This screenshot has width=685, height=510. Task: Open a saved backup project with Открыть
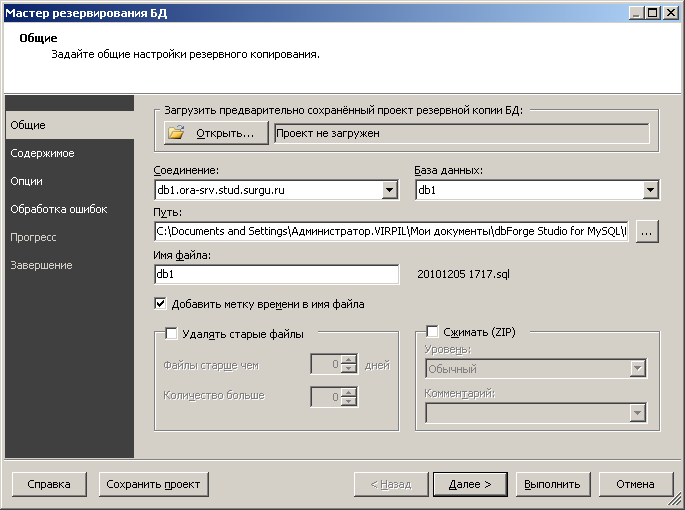(216, 133)
